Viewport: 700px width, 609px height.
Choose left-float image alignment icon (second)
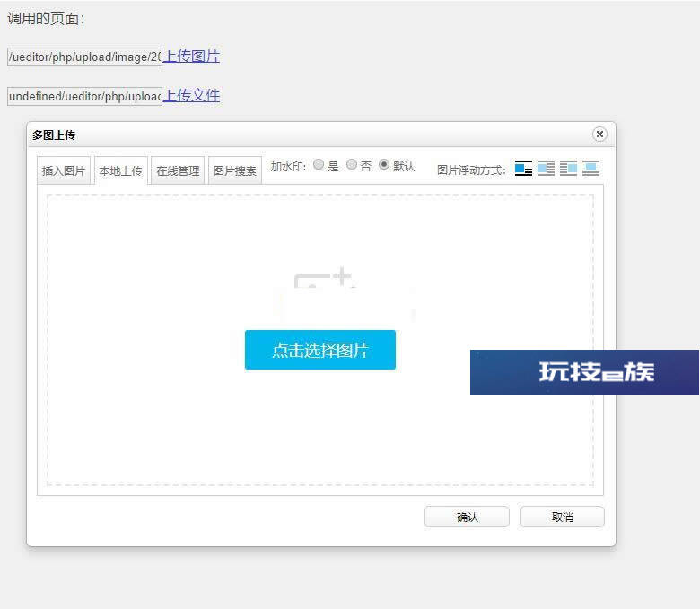(x=546, y=169)
